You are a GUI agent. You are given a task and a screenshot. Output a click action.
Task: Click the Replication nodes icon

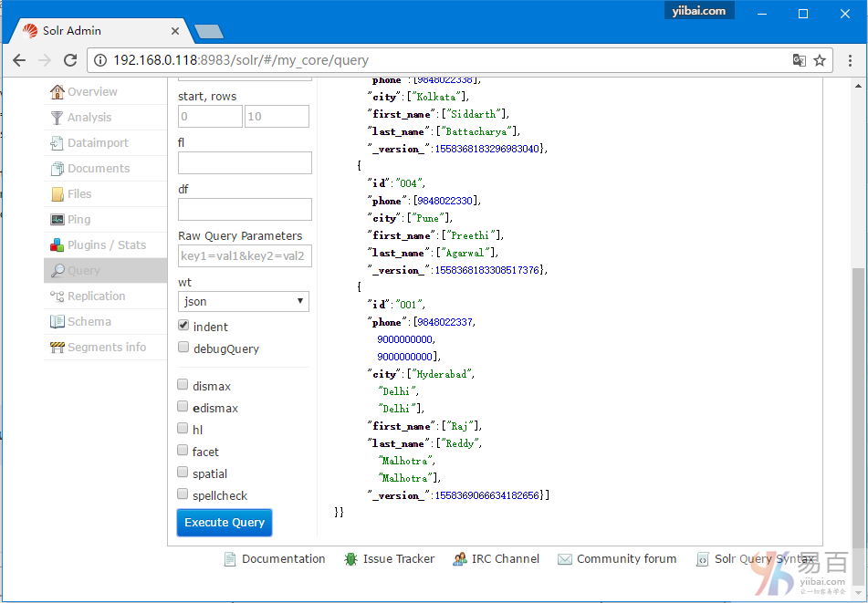coord(57,296)
